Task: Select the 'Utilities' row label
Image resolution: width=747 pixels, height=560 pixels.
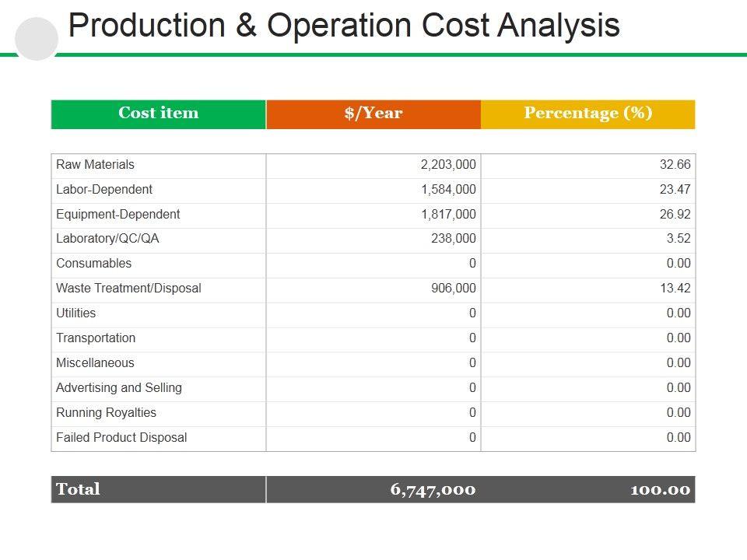Action: click(76, 313)
